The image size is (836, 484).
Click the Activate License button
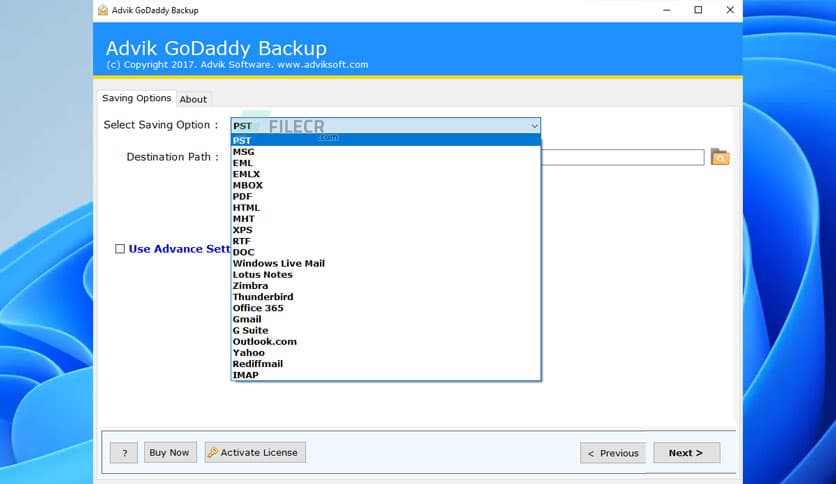coord(255,453)
